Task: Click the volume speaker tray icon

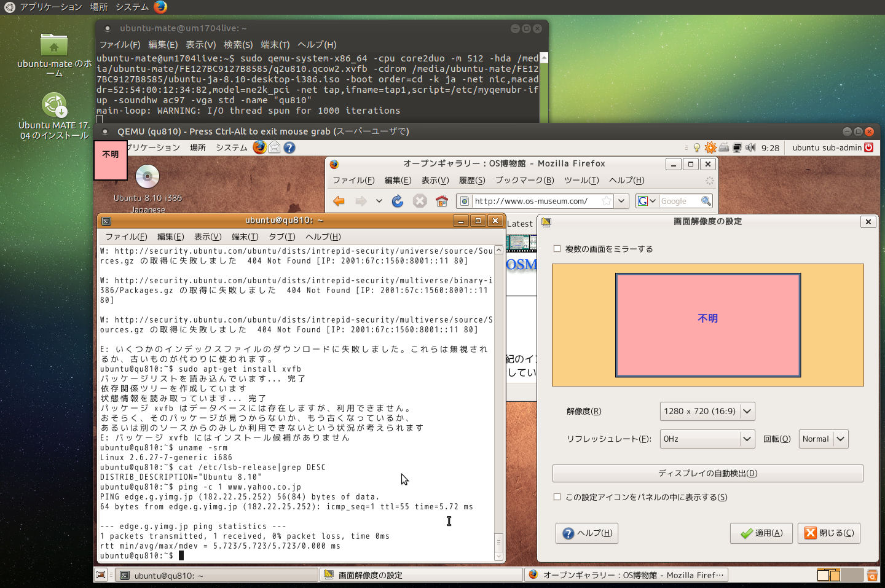Action: click(x=750, y=147)
